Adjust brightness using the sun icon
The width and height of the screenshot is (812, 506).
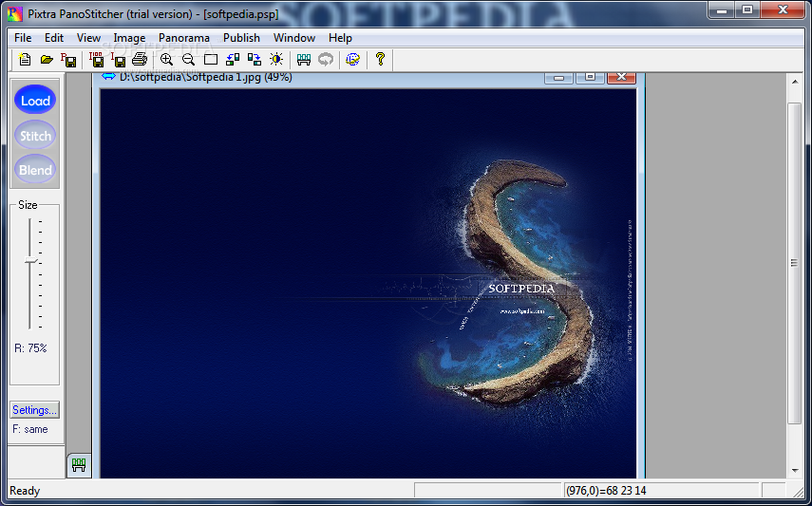(276, 60)
